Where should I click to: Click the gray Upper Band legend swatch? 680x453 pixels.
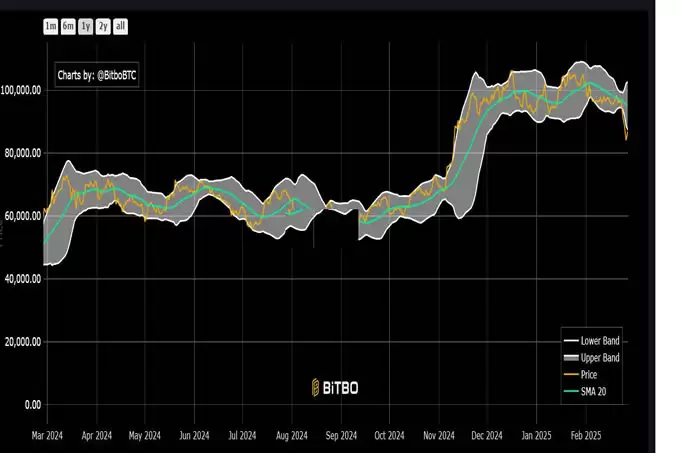coord(571,358)
